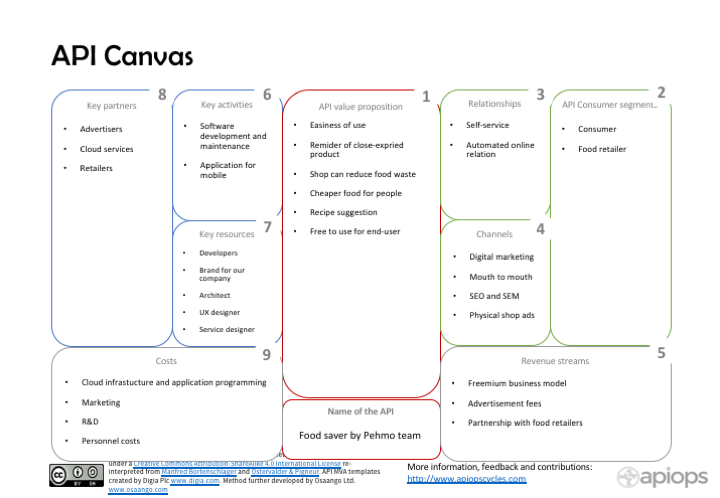Click Freemium business model text
The width and height of the screenshot is (720, 498).
click(517, 383)
